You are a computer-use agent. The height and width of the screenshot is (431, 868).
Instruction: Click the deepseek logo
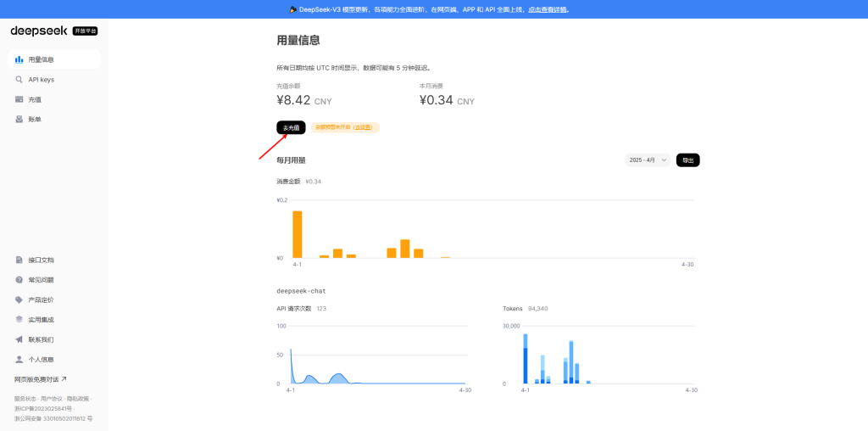point(39,31)
